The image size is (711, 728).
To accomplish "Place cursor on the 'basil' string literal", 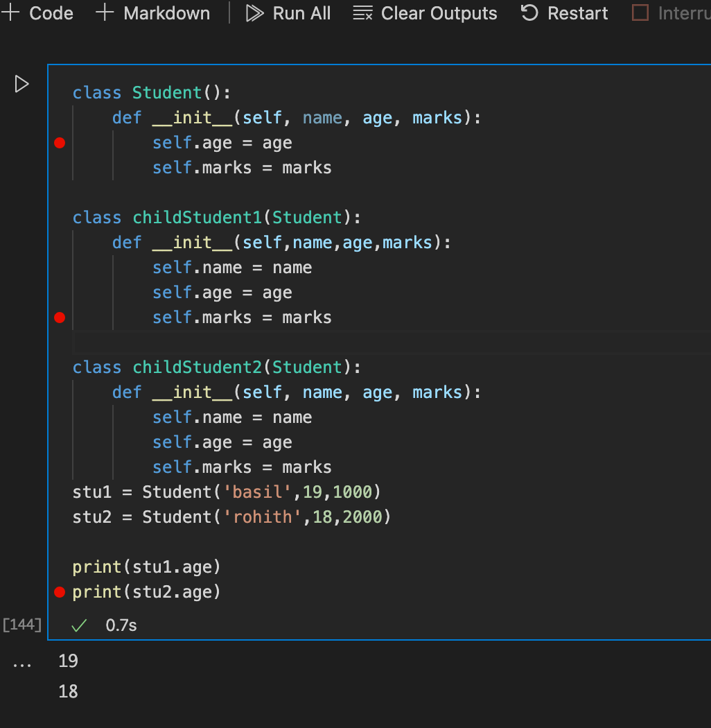I will [x=256, y=492].
